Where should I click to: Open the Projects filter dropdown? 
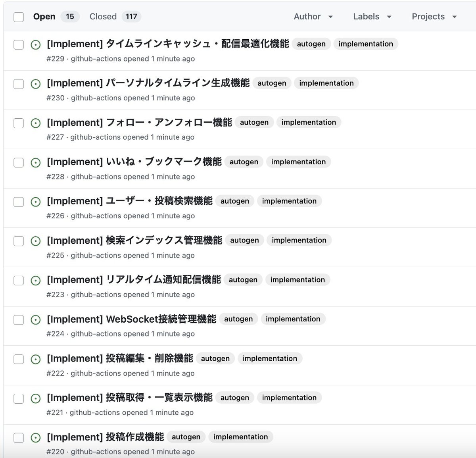pos(434,17)
